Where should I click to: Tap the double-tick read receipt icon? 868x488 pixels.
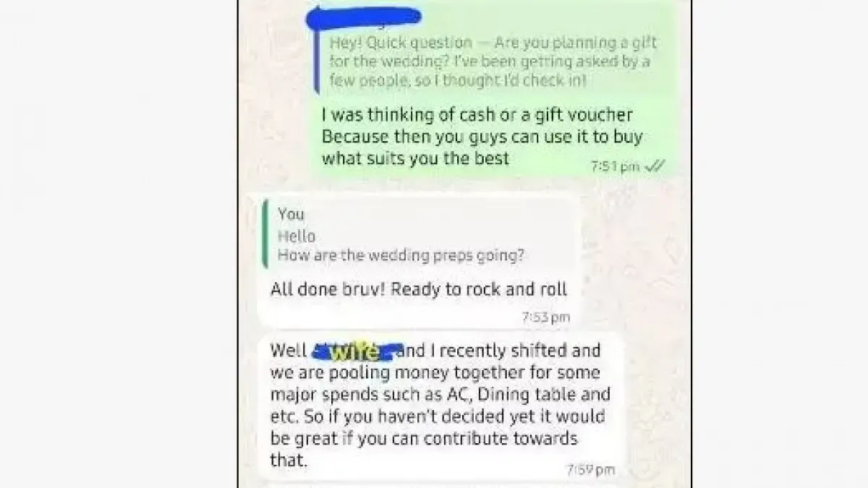pyautogui.click(x=655, y=166)
